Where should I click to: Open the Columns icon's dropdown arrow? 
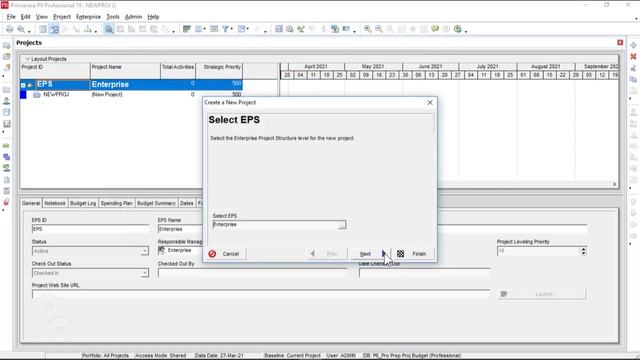pyautogui.click(x=204, y=29)
